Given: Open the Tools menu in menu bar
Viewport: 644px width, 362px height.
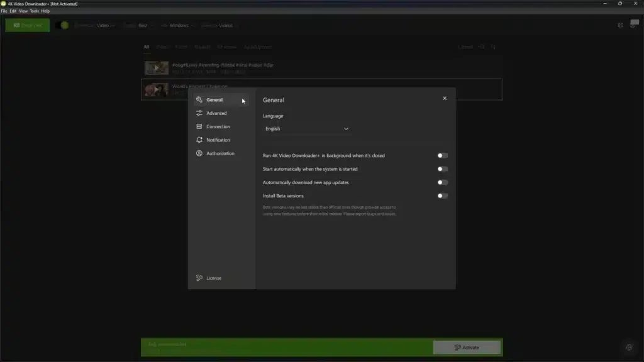Looking at the screenshot, I should click(x=34, y=11).
